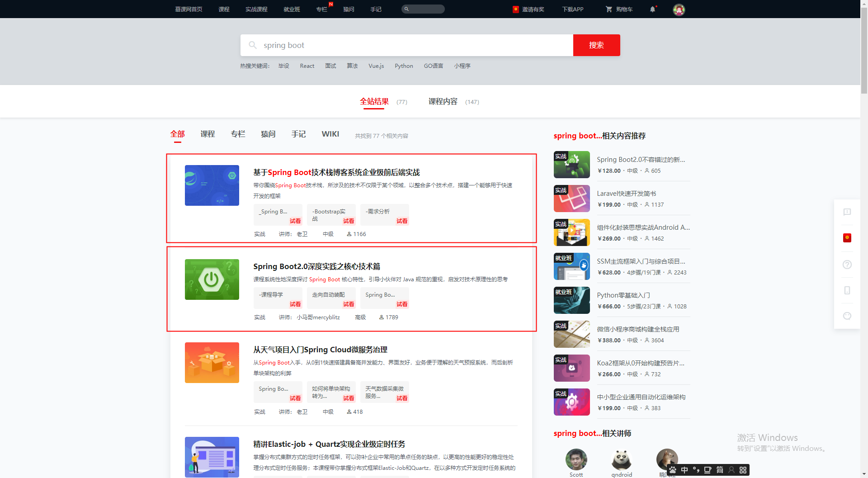Screen dimensions: 868x478
Task: Click the learner count icon beside 418
Action: (x=349, y=412)
